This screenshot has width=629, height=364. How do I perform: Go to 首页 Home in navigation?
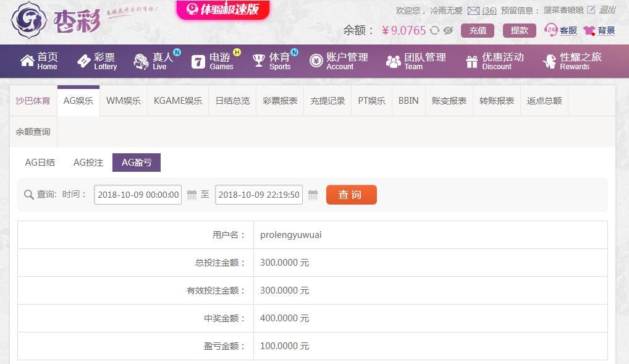pos(38,61)
